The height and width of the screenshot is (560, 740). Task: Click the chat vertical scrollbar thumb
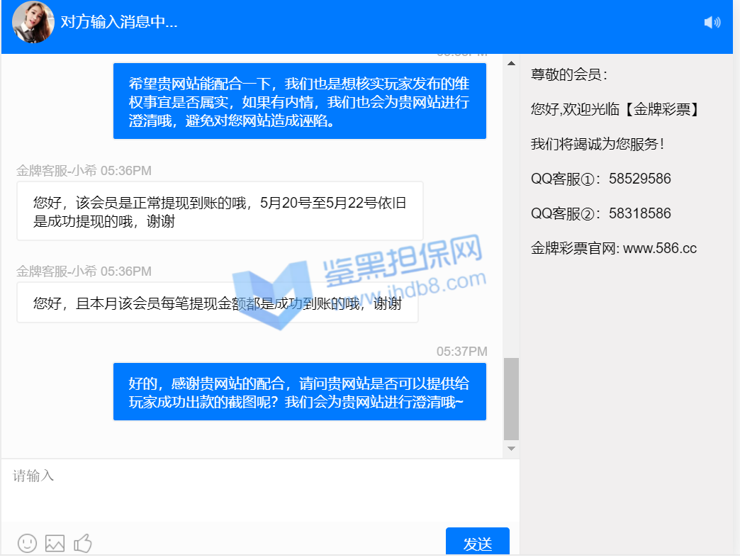511,398
